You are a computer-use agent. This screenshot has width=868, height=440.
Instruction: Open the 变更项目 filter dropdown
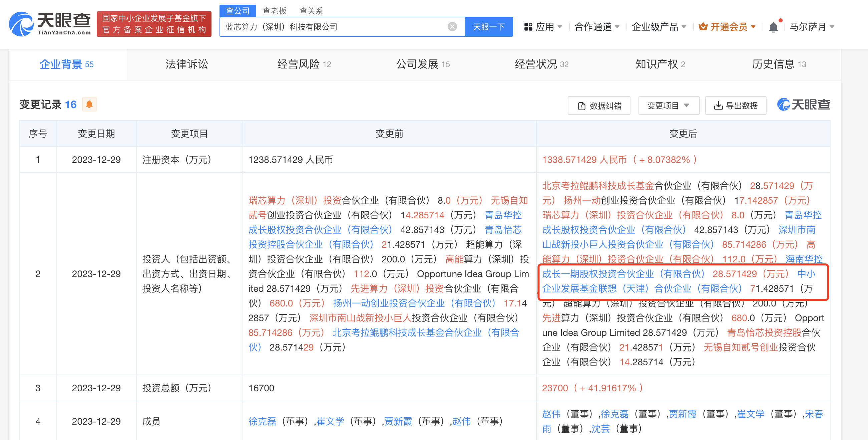coord(669,106)
